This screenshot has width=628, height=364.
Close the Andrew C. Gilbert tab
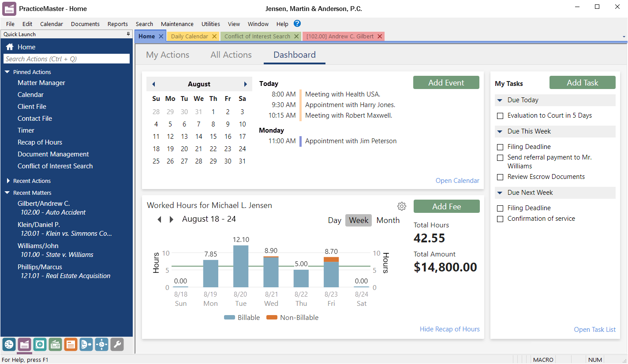coord(379,37)
